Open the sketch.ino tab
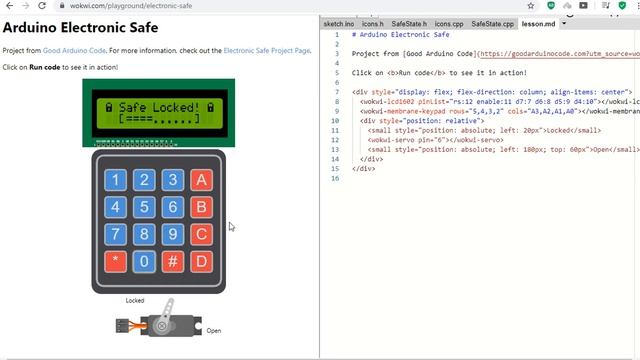This screenshot has width=640, height=360. point(339,24)
